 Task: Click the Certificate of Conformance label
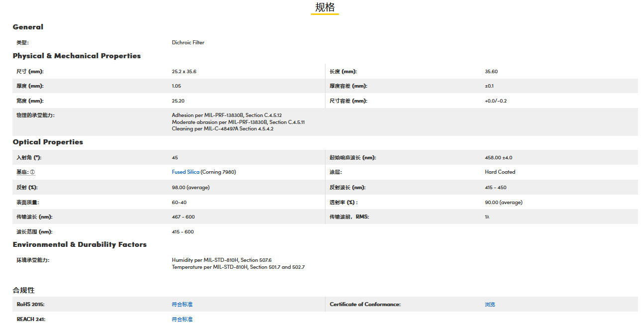tap(365, 305)
